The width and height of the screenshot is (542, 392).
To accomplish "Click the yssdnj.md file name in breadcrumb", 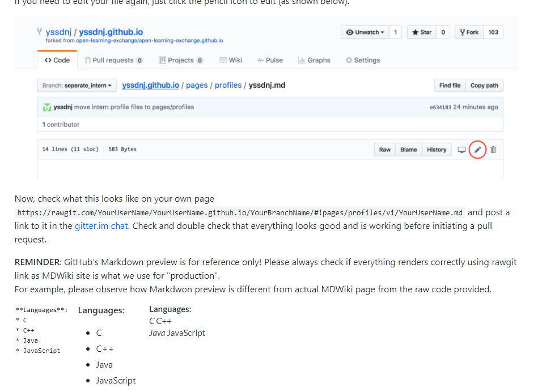I will point(267,86).
